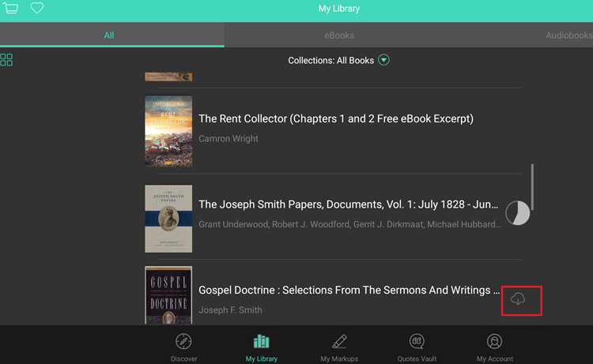593x364 pixels.
Task: Open Gospel Doctrine cover thumbnail
Action: (168, 295)
